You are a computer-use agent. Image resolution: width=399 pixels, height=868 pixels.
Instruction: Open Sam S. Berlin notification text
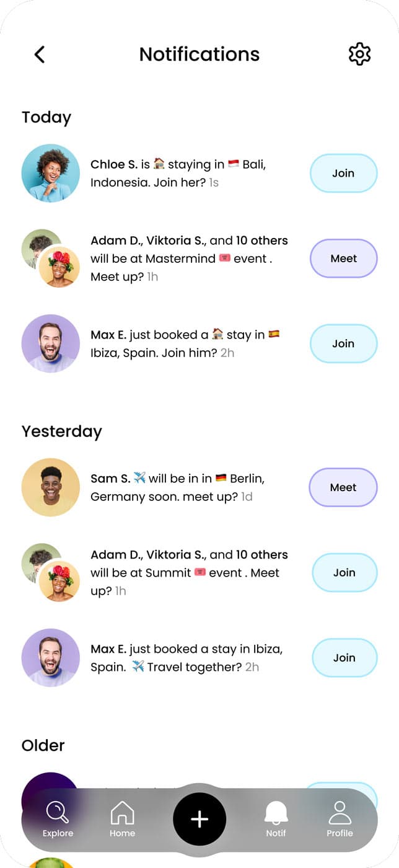coord(177,487)
